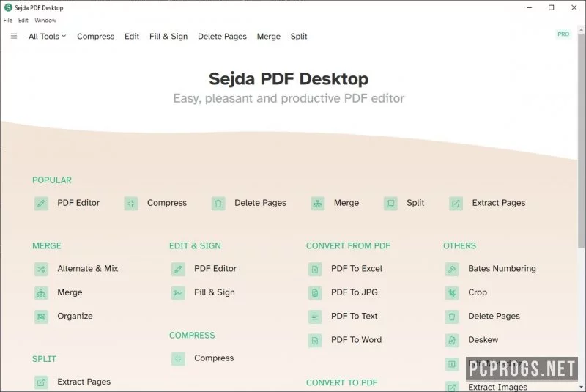
Task: Click the vertical scrollbar thumb
Action: click(x=581, y=140)
